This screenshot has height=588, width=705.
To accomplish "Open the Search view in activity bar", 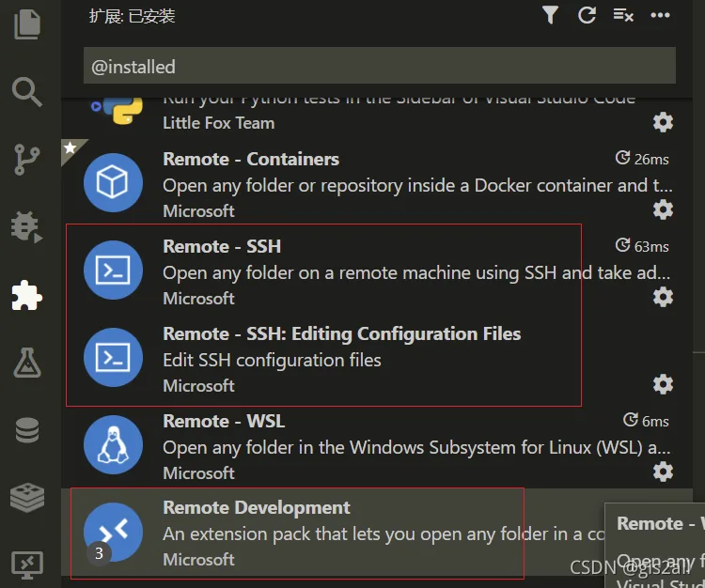I will tap(27, 92).
